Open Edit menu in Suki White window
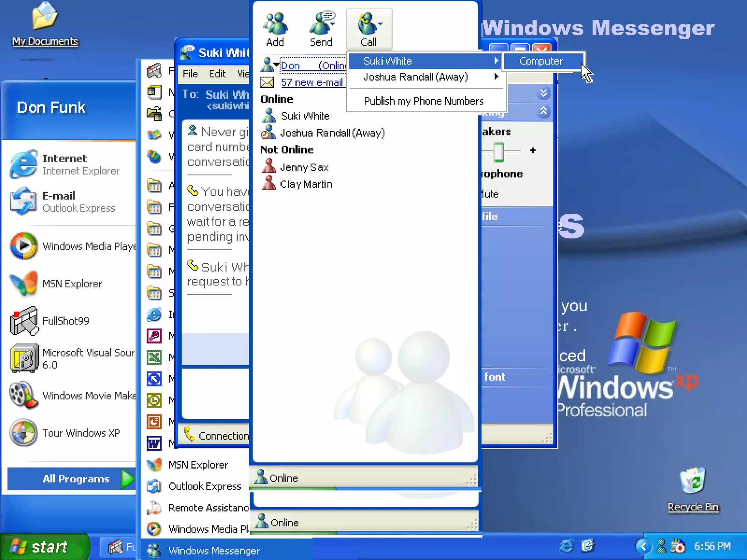This screenshot has width=747, height=560. coord(217,74)
